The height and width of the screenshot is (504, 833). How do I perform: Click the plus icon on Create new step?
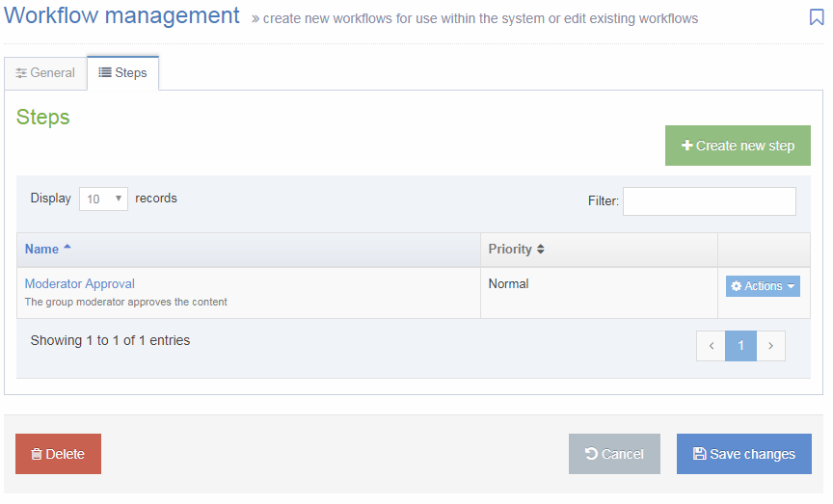point(687,146)
